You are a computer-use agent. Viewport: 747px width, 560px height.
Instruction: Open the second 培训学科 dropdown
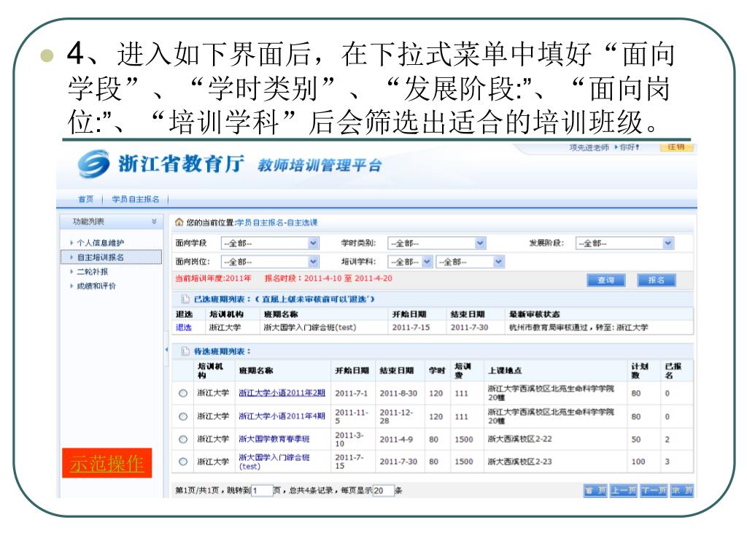pyautogui.click(x=470, y=262)
